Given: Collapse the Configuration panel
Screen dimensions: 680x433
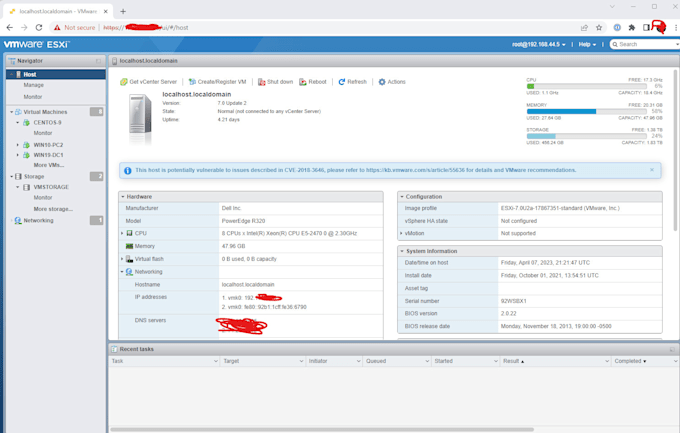Looking at the screenshot, I should (402, 197).
